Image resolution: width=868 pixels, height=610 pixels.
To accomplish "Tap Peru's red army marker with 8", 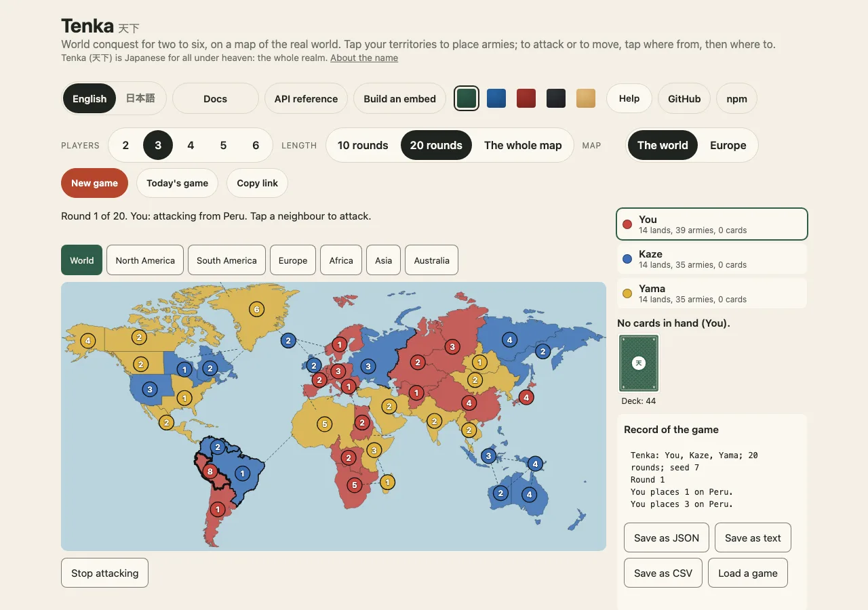I will 210,471.
